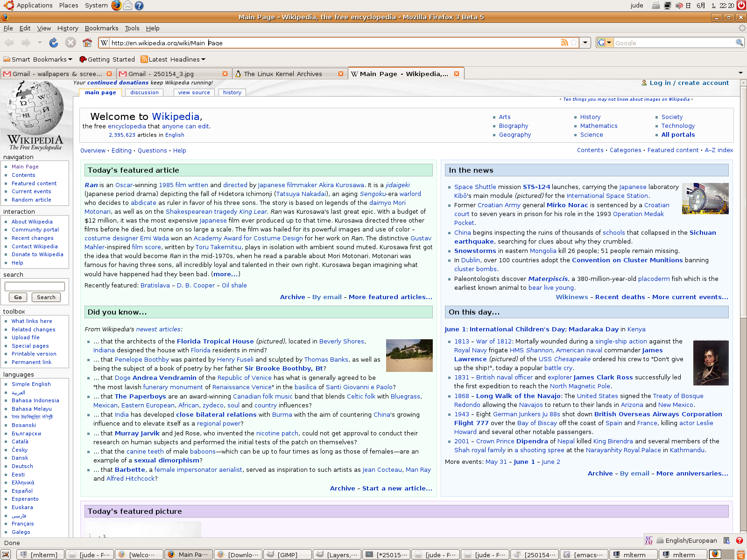
Task: Click the SCIM logo icon on the input toolbar
Action: click(649, 540)
